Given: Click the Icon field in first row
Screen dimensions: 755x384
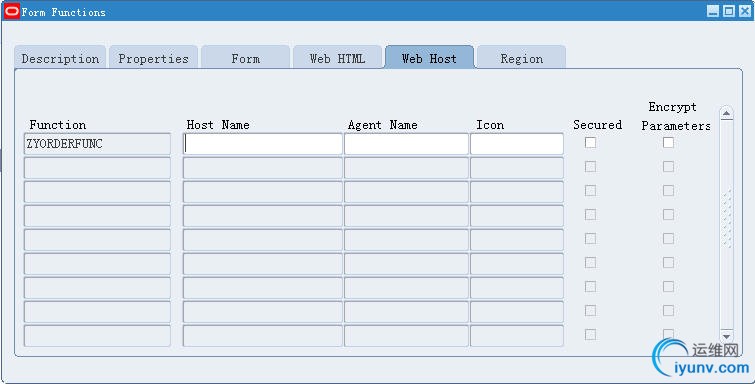Looking at the screenshot, I should (517, 144).
